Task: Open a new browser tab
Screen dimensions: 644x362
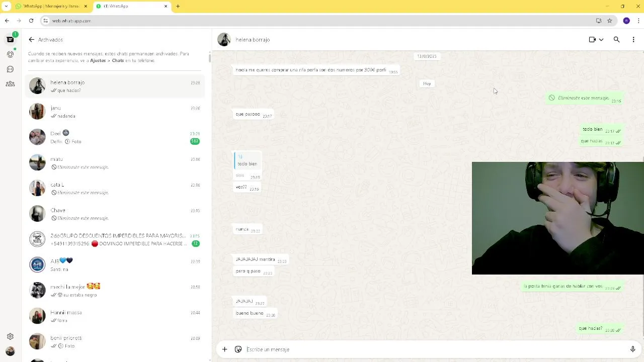Action: 178,6
